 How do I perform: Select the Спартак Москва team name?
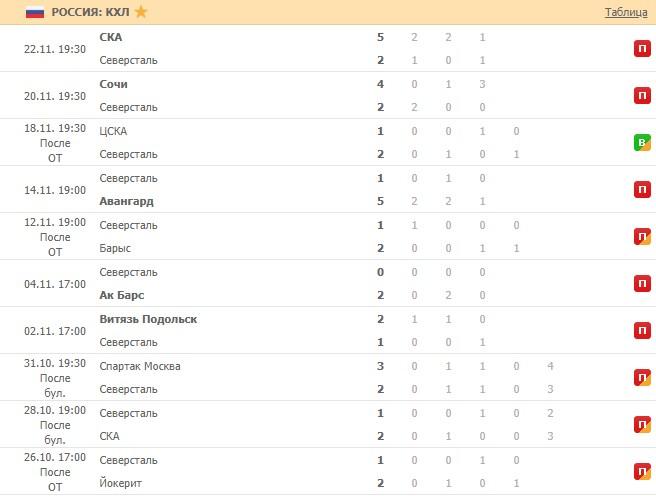pyautogui.click(x=140, y=366)
